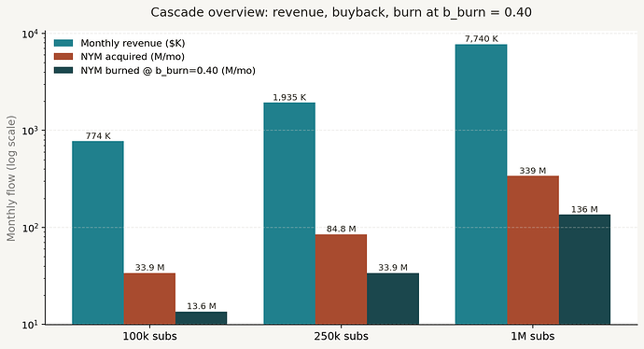Click the dark NYM burned legend swatch
The height and width of the screenshot is (349, 644).
click(x=63, y=70)
